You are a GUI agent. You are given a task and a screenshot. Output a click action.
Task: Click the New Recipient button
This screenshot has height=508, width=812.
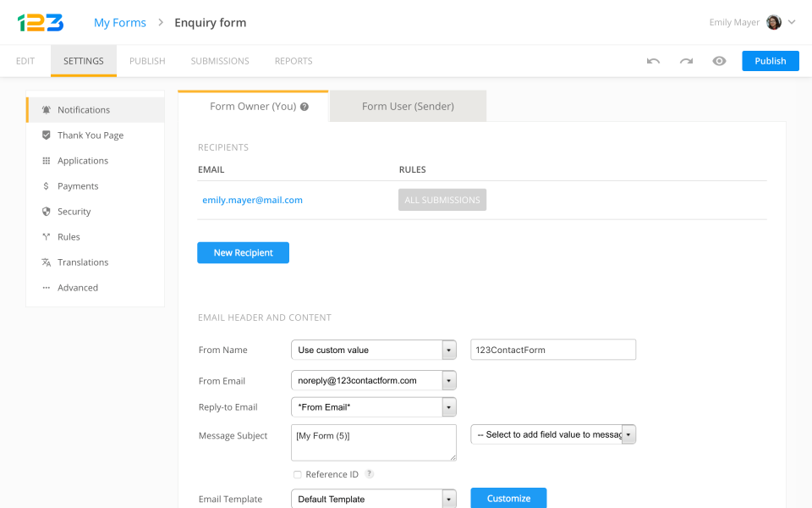tap(243, 253)
